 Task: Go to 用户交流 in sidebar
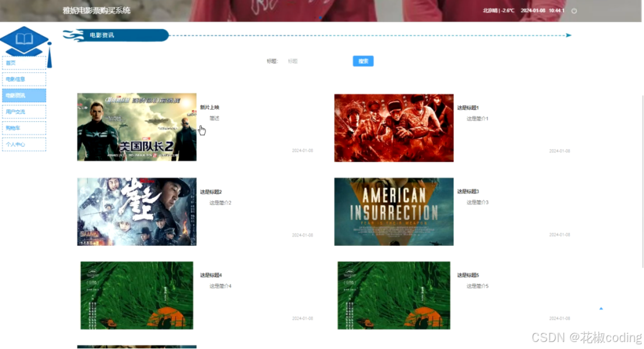24,112
